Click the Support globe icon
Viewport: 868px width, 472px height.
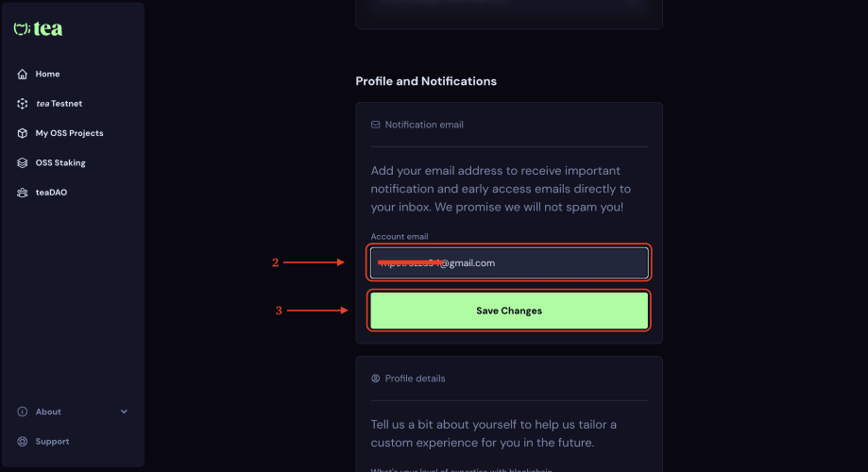23,442
